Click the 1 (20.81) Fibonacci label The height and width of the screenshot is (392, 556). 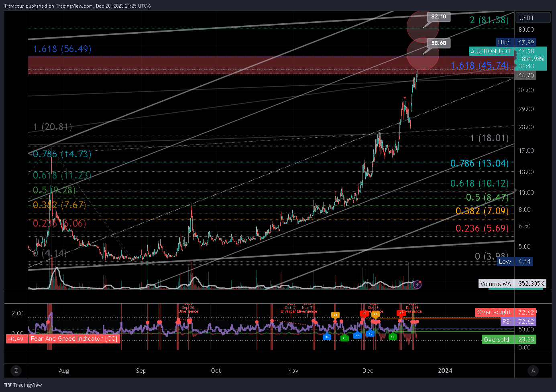click(x=53, y=127)
